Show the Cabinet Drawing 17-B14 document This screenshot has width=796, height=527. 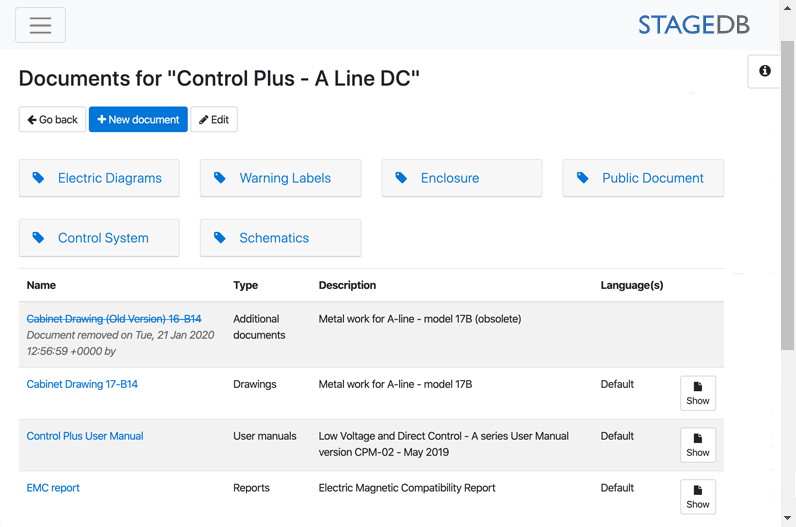(698, 393)
